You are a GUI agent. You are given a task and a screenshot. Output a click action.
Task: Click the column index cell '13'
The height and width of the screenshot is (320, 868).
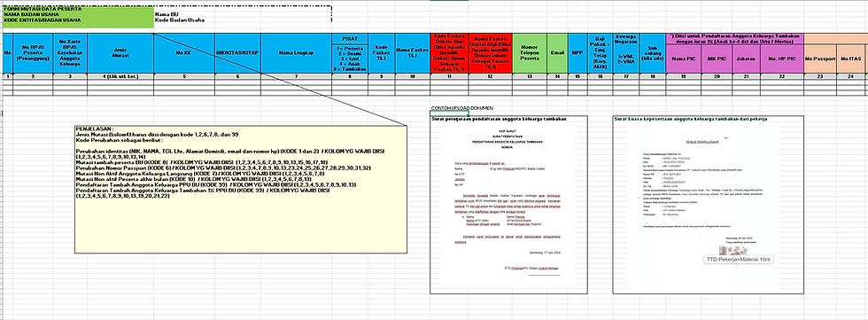click(531, 76)
